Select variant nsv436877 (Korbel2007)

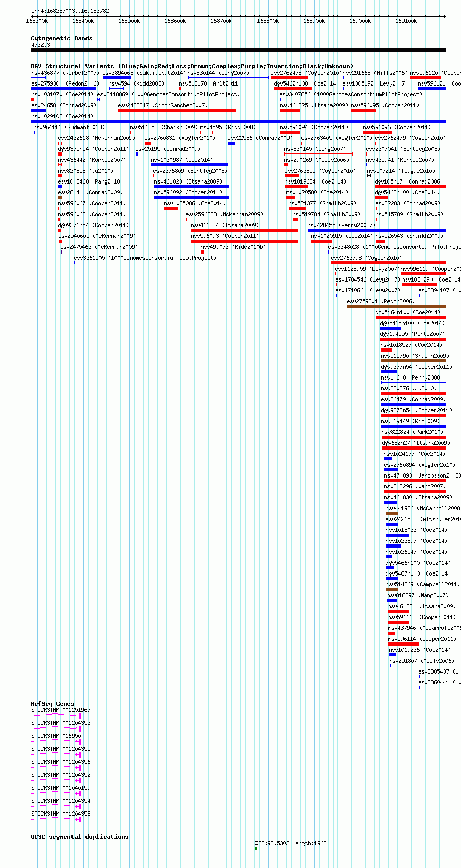coord(65,73)
